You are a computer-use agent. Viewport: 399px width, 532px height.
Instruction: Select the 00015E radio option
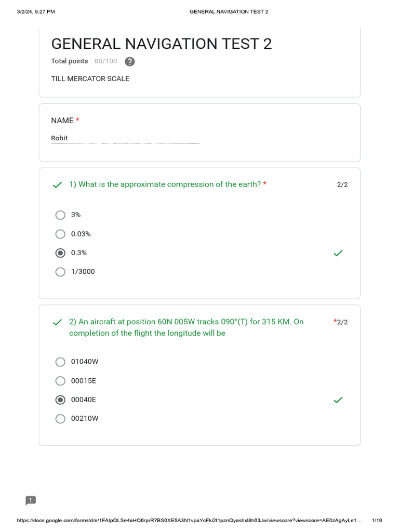pos(60,381)
